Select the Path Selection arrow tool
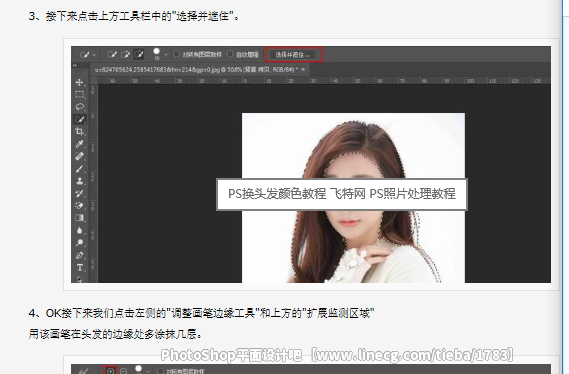The width and height of the screenshot is (569, 374). click(x=79, y=279)
